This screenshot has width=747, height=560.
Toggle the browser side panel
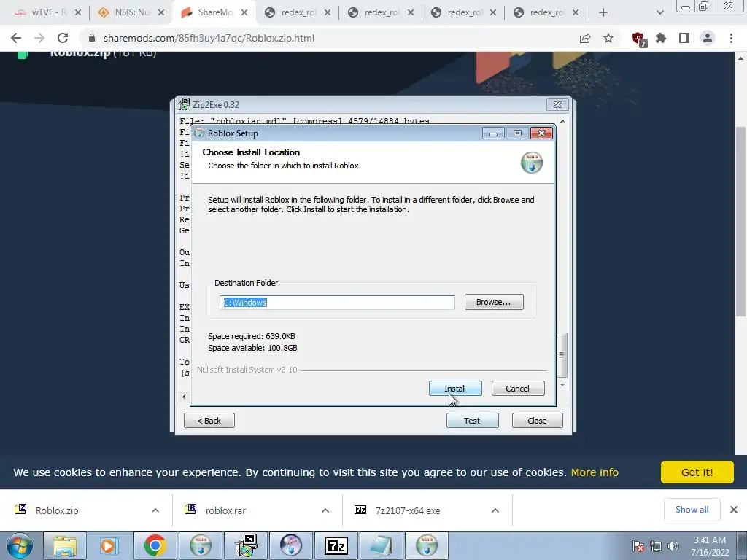click(x=684, y=38)
